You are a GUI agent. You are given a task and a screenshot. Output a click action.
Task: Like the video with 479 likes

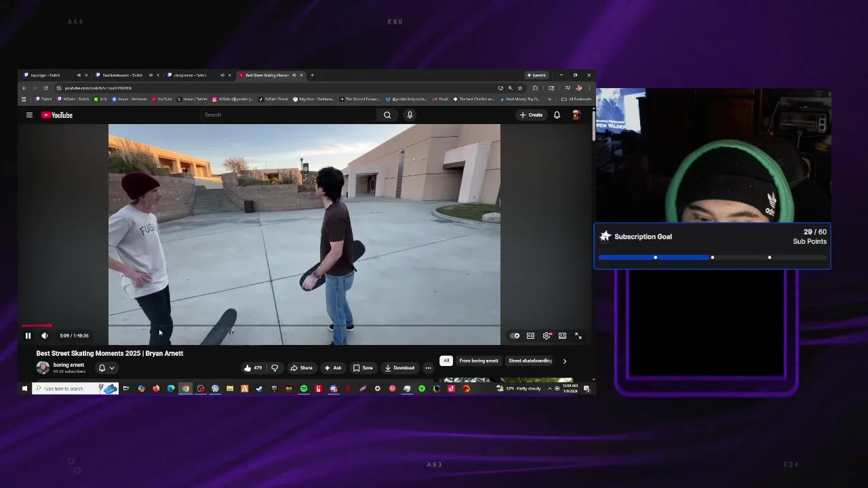point(253,368)
